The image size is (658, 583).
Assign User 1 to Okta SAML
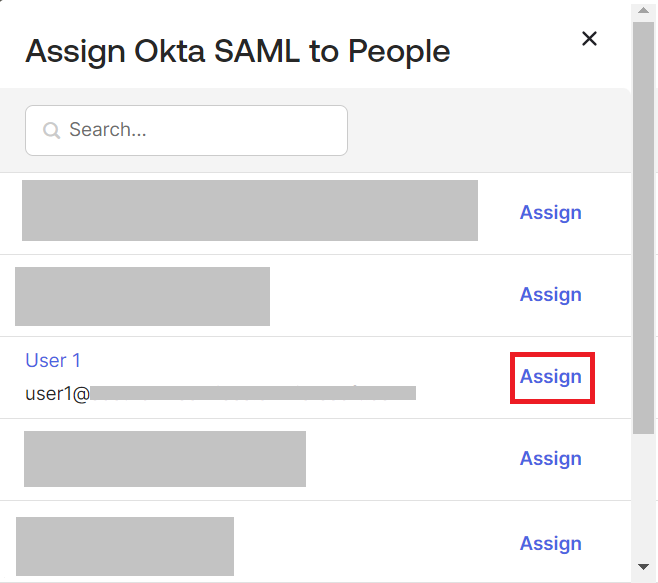(551, 377)
